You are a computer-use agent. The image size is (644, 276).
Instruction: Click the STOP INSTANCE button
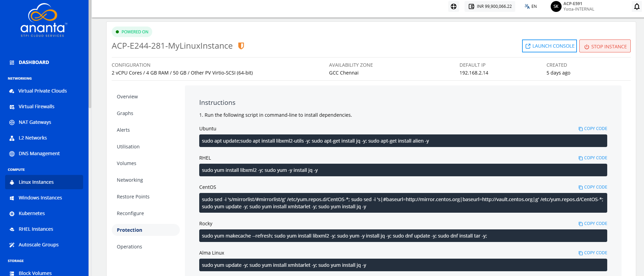605,46
